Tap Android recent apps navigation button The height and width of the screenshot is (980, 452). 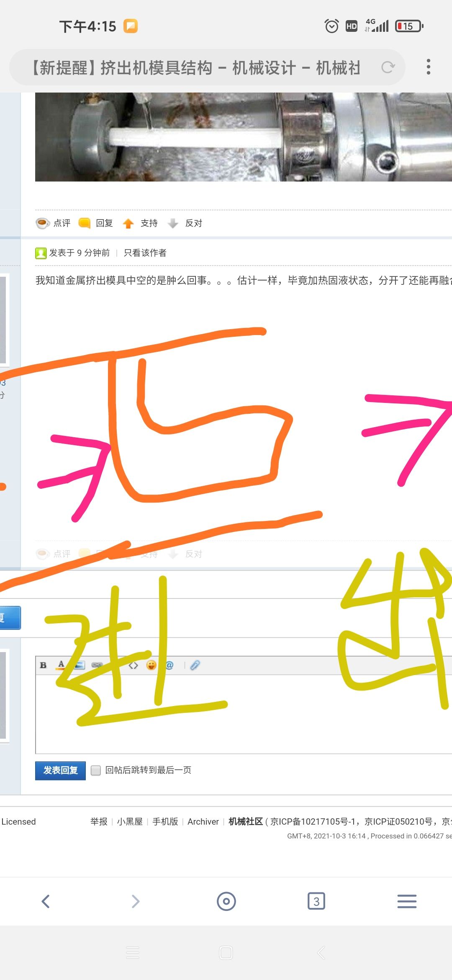[133, 953]
